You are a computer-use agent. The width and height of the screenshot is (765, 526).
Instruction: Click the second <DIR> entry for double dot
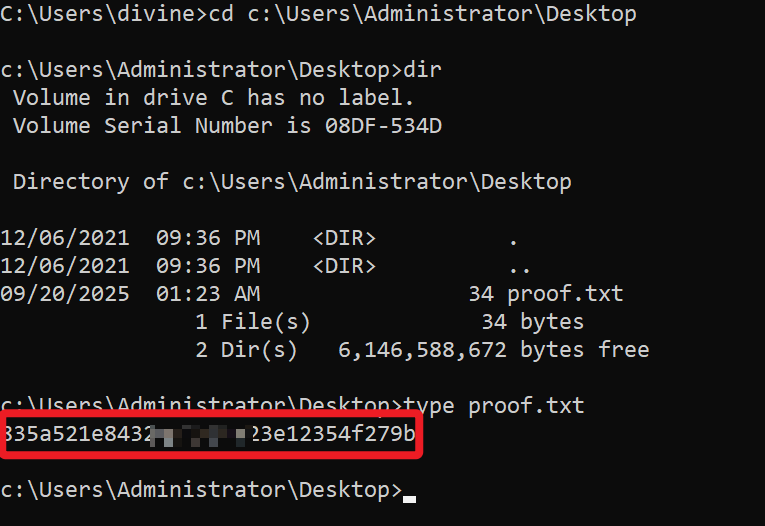coord(344,266)
